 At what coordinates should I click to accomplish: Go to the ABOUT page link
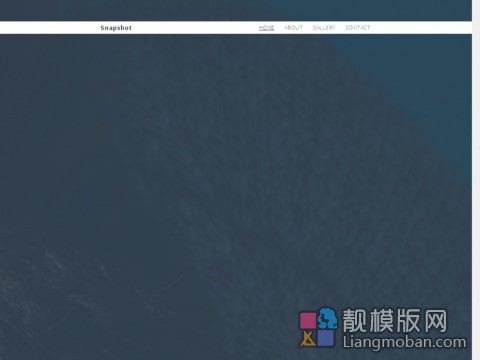(x=293, y=28)
